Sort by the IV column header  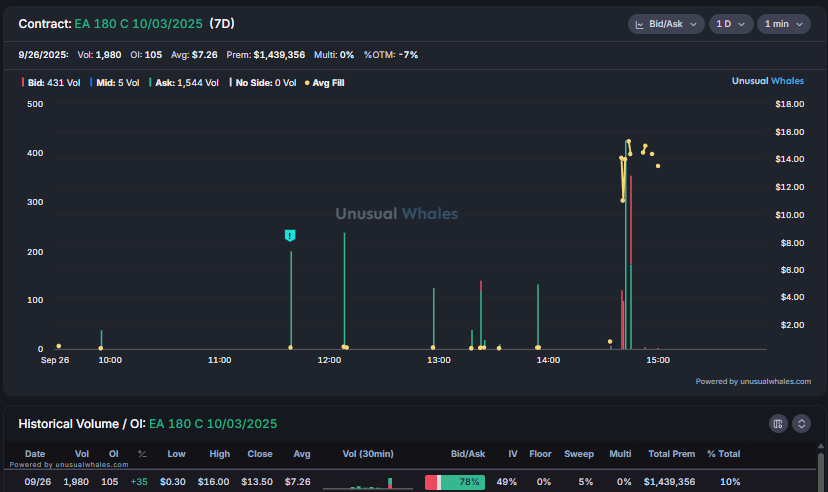513,454
